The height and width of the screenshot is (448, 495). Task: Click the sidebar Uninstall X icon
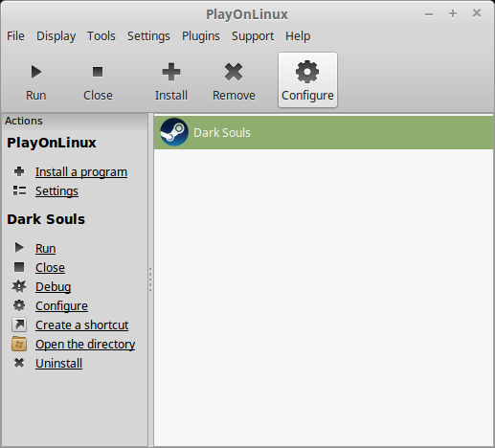pyautogui.click(x=19, y=363)
